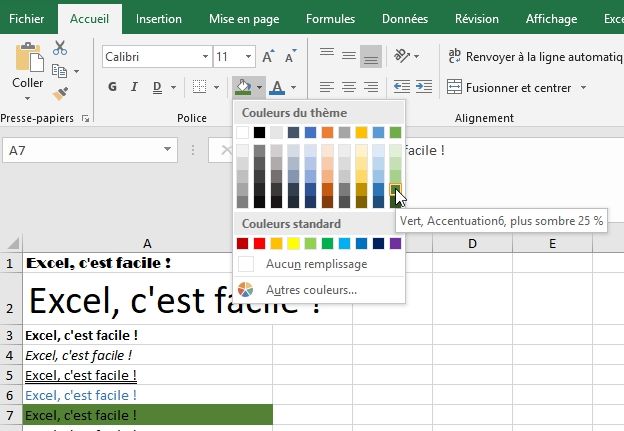Open orientation dropdown arrow
624x431 pixels.
click(x=416, y=56)
